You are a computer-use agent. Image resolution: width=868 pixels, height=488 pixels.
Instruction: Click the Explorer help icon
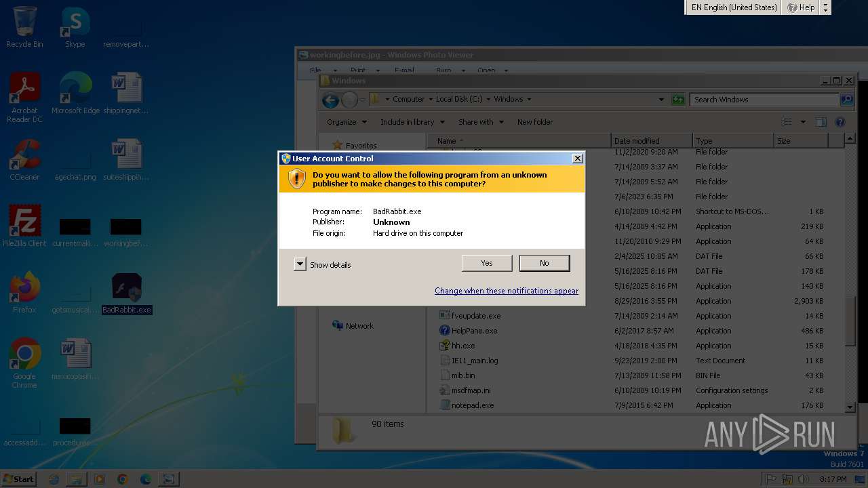pos(840,123)
